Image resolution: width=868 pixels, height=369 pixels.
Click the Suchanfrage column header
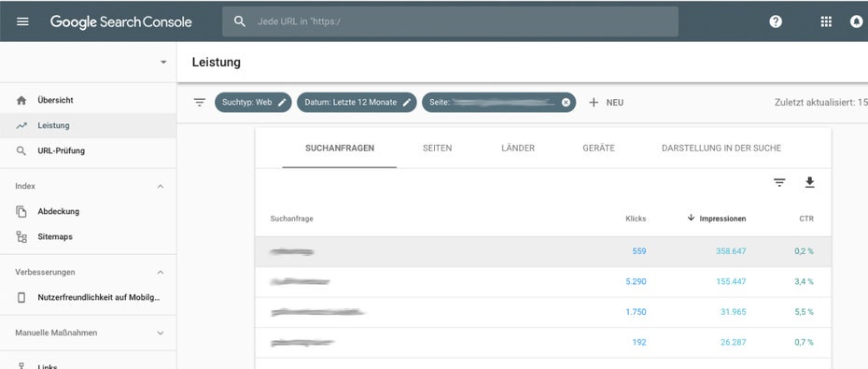292,219
